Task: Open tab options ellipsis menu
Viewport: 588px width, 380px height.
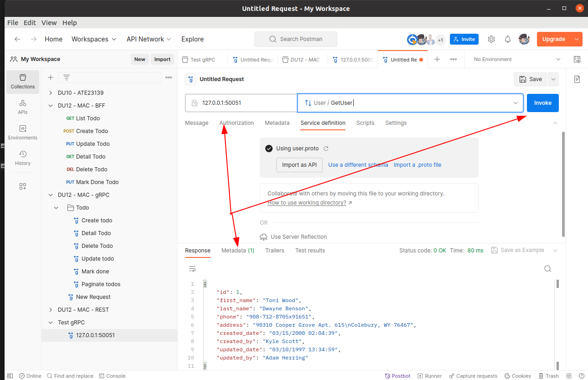Action: coord(454,59)
